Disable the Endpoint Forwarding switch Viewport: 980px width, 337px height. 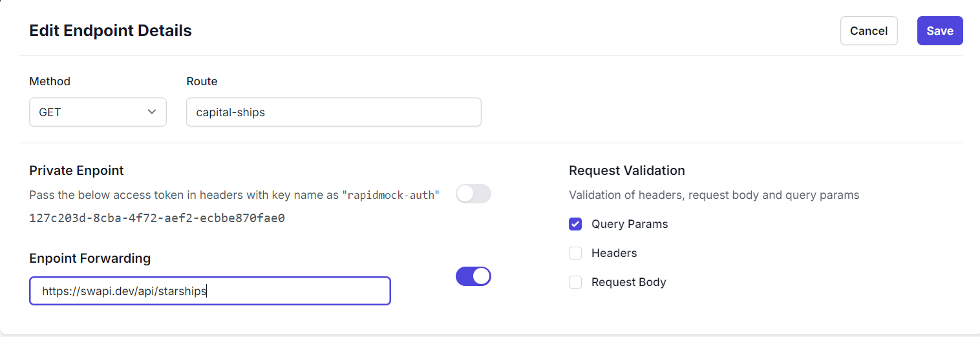coord(473,276)
